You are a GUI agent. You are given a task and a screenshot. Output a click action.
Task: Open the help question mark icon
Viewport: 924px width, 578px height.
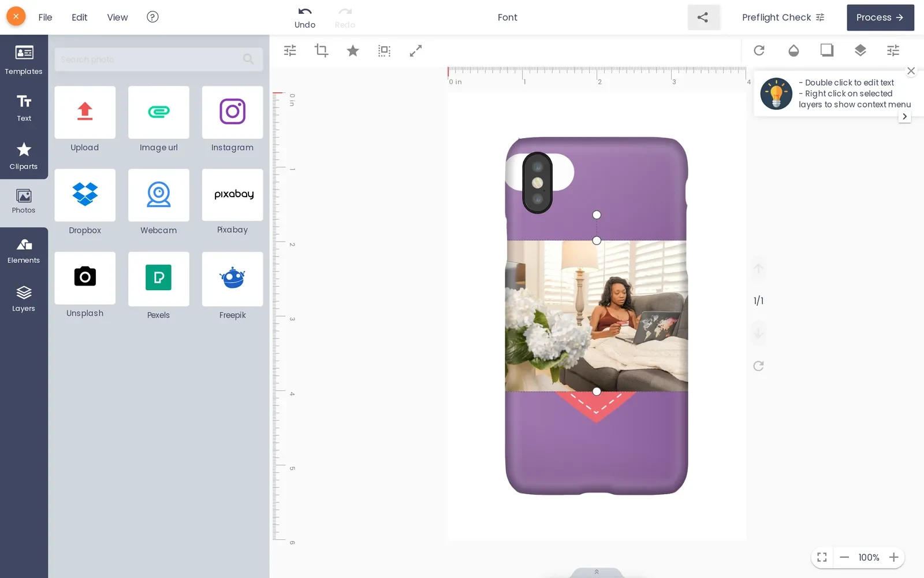(152, 17)
